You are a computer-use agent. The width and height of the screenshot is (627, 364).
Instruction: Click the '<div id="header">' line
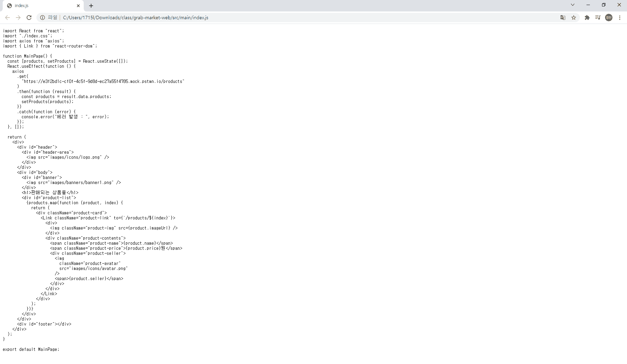coord(37,147)
